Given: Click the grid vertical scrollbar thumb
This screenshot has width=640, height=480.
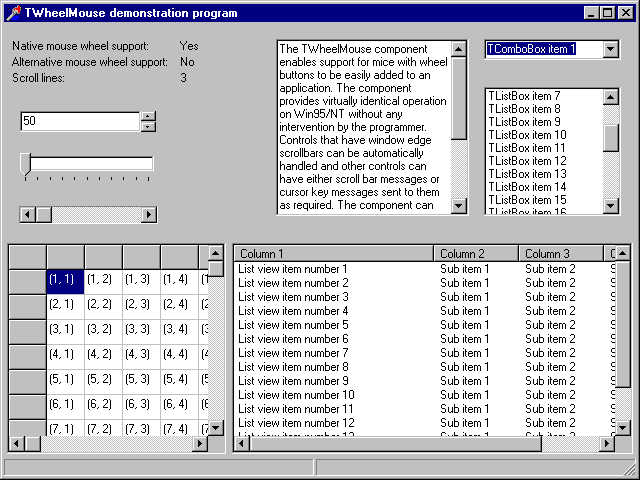Looking at the screenshot, I should tap(216, 269).
